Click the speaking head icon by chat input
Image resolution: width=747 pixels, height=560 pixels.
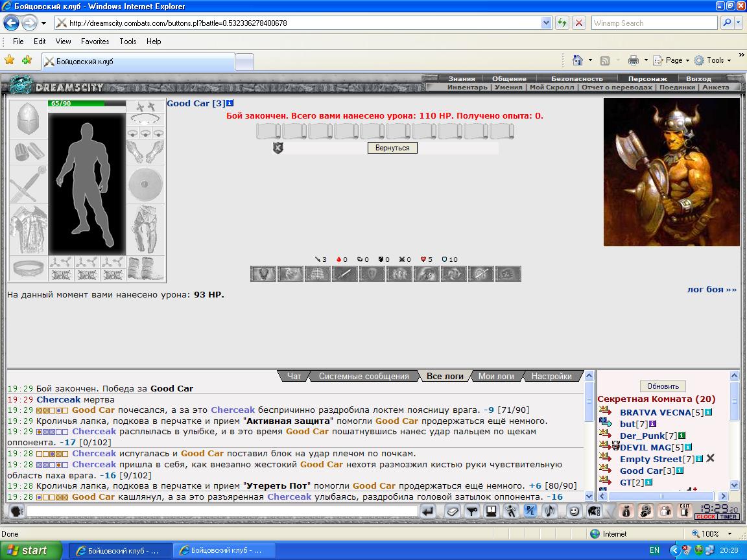(17, 511)
